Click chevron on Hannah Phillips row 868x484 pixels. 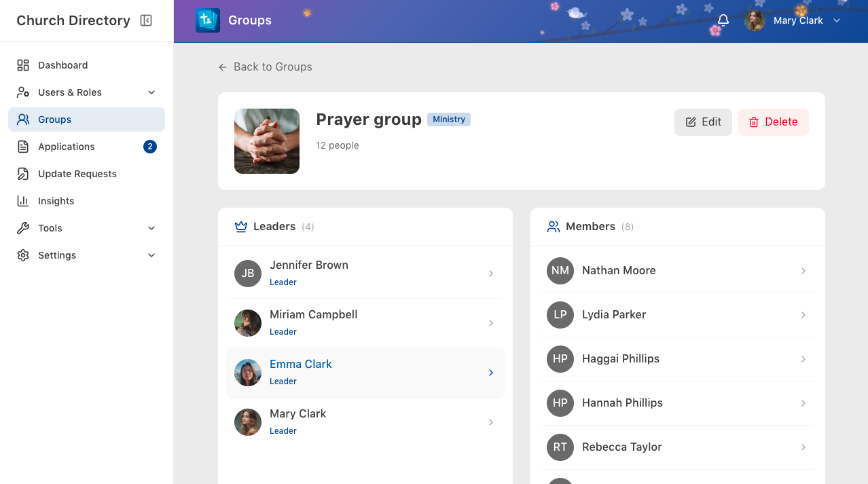pos(803,403)
